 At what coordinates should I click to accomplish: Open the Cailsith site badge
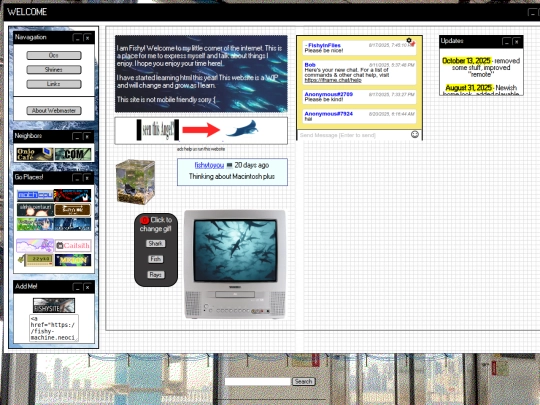pos(73,246)
